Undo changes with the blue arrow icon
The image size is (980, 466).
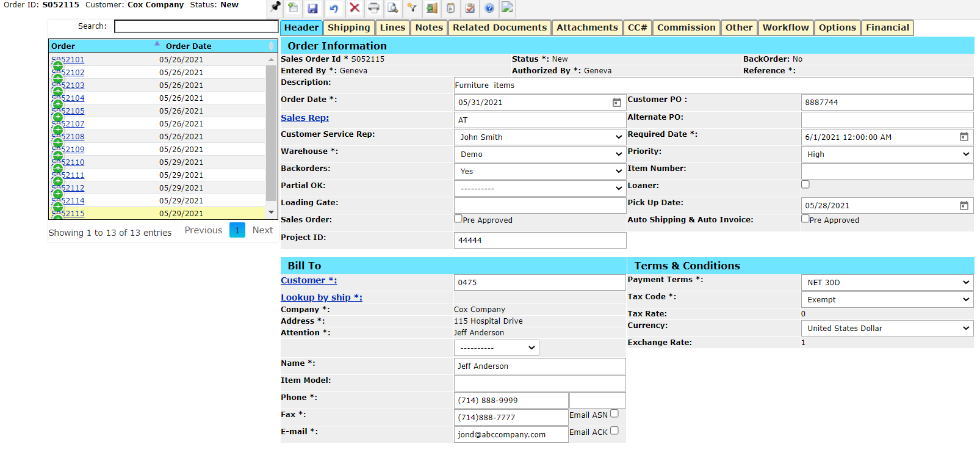pos(333,8)
